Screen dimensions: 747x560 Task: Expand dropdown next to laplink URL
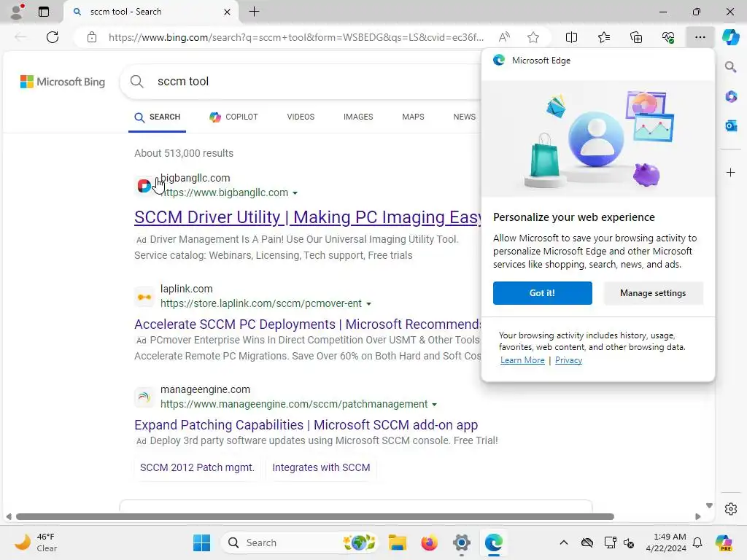coord(368,304)
